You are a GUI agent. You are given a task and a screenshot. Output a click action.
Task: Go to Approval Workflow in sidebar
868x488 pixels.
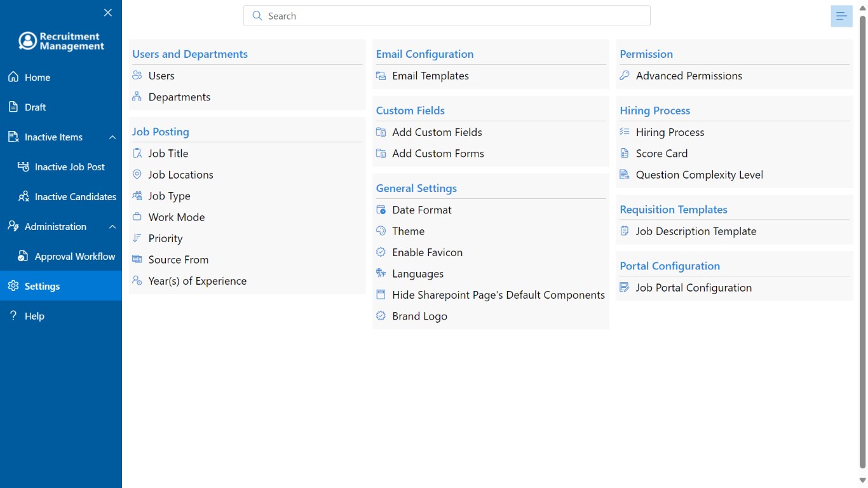click(x=75, y=257)
